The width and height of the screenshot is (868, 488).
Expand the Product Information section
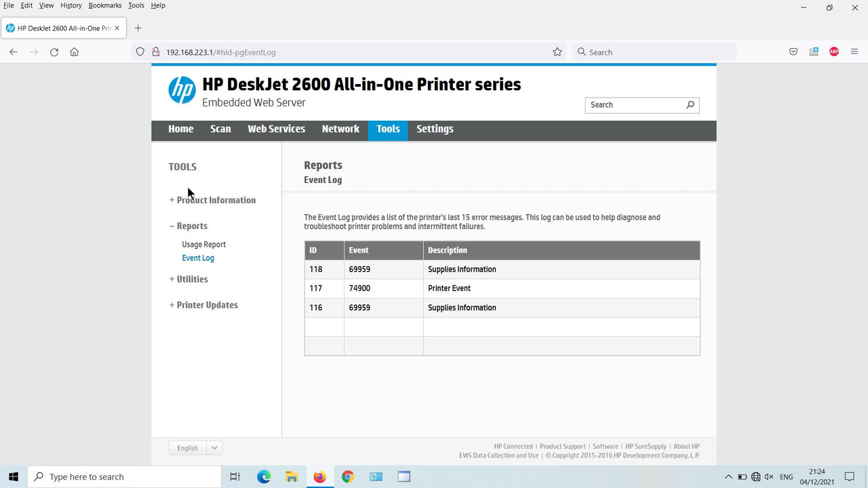pyautogui.click(x=212, y=200)
